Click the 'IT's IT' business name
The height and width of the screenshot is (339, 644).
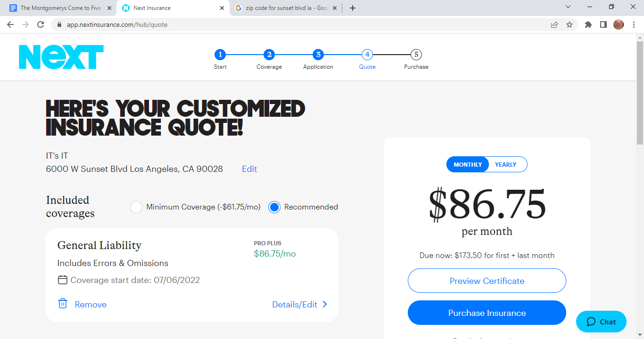[57, 156]
